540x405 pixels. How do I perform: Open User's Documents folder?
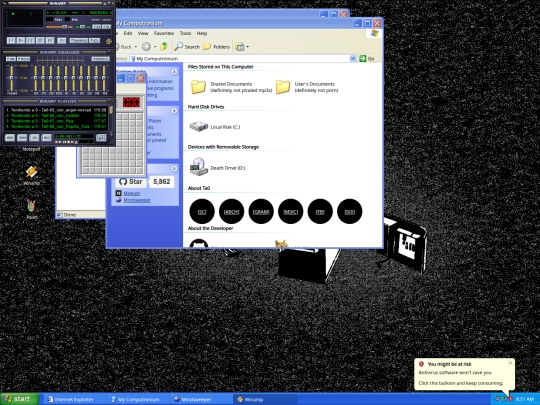307,87
